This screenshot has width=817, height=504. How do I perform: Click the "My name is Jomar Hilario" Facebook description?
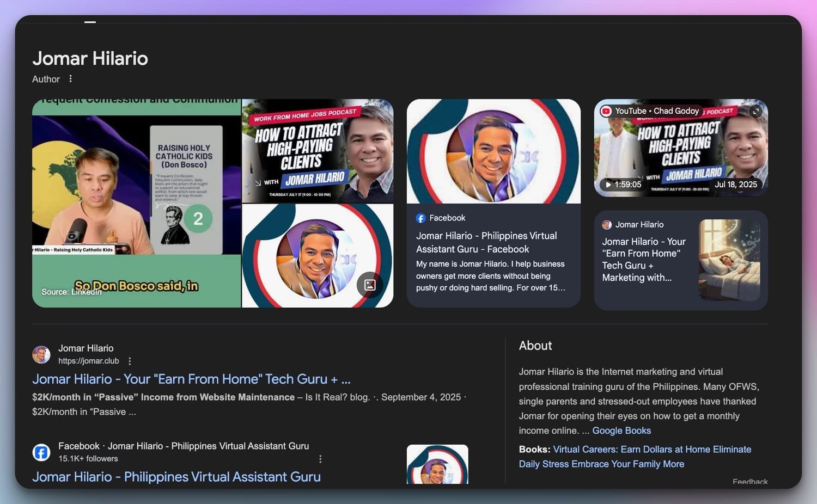[491, 276]
